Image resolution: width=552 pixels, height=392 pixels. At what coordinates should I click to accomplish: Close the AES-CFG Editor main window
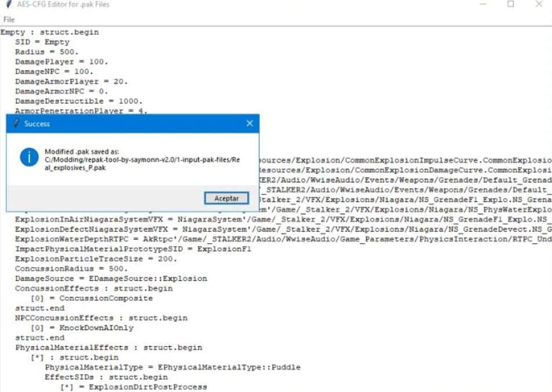pyautogui.click(x=539, y=5)
